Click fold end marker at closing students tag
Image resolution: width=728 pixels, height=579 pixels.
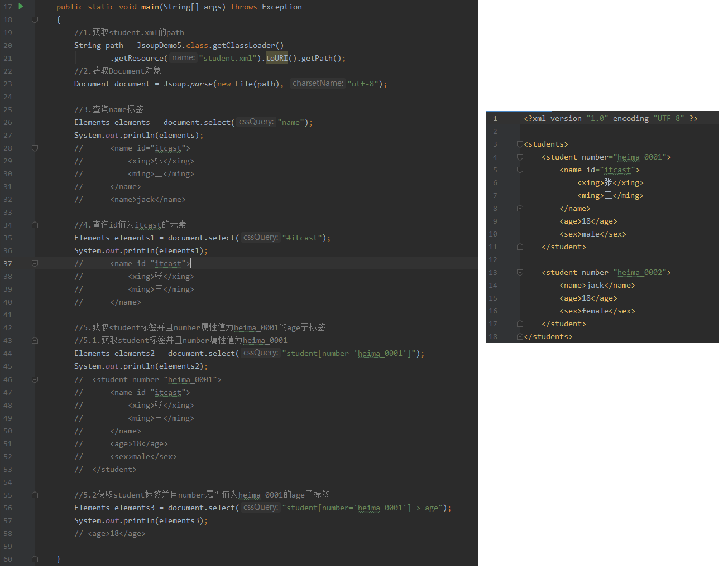tap(520, 336)
